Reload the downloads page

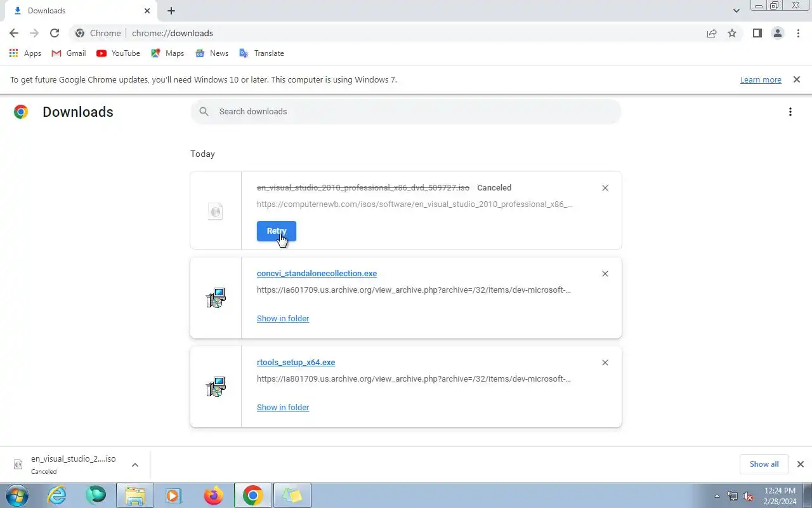click(x=55, y=33)
